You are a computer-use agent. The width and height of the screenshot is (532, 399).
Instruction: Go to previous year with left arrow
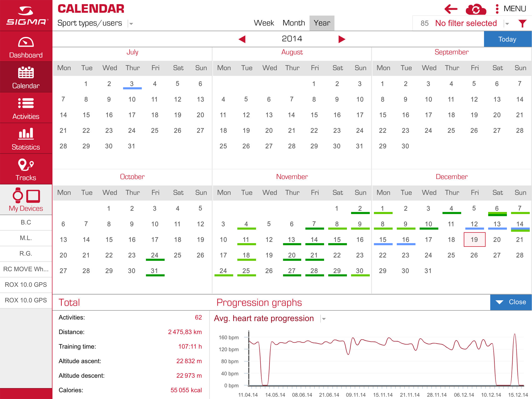(242, 39)
